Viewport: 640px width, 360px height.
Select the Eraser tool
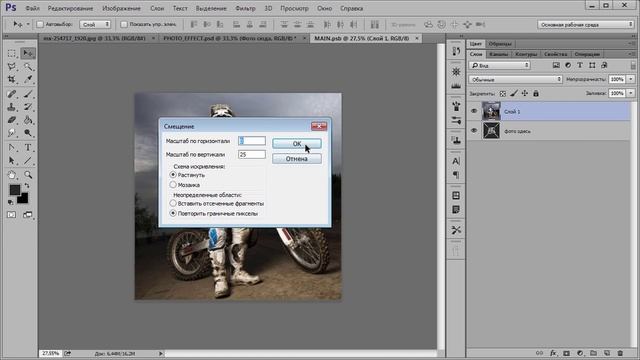[11, 120]
